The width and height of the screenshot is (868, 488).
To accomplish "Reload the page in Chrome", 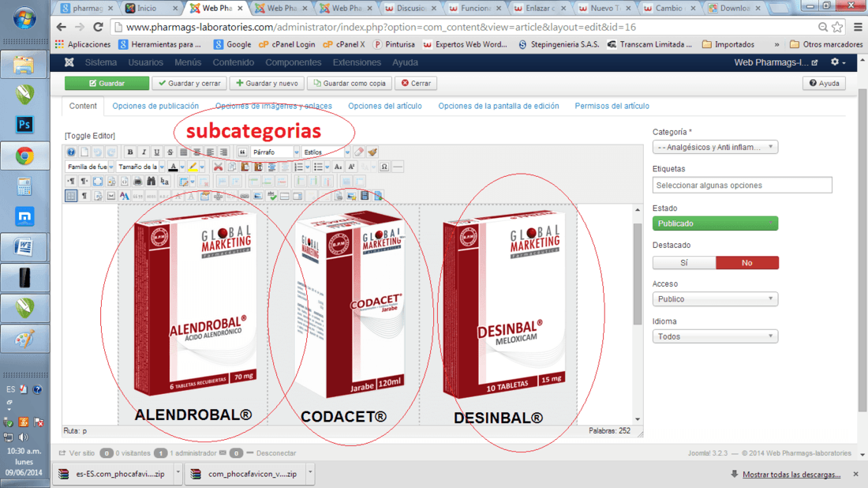I will tap(98, 27).
